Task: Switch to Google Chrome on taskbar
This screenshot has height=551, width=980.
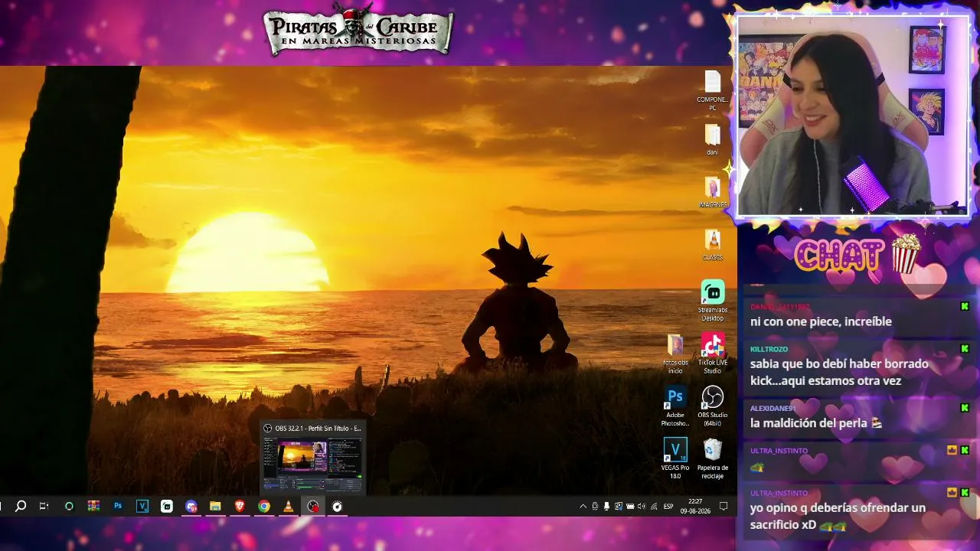Action: (x=264, y=506)
